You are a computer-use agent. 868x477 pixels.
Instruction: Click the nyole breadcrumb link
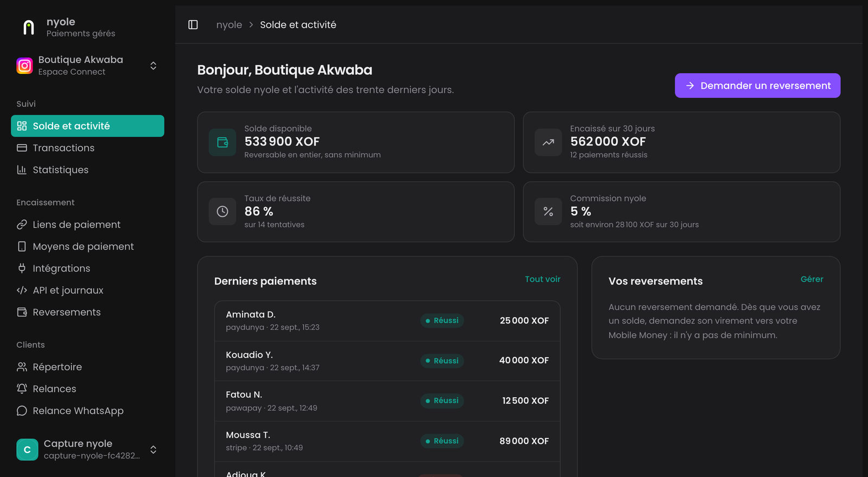pos(229,25)
